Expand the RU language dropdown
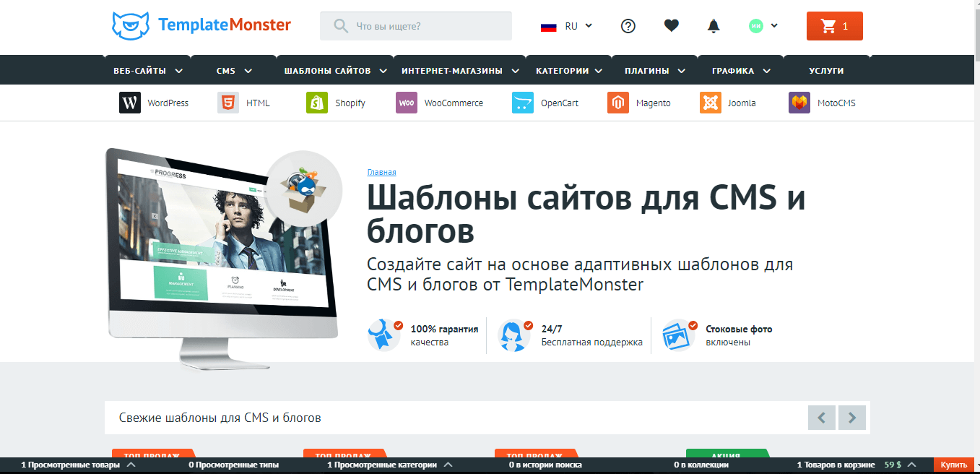The height and width of the screenshot is (474, 980). [x=567, y=26]
